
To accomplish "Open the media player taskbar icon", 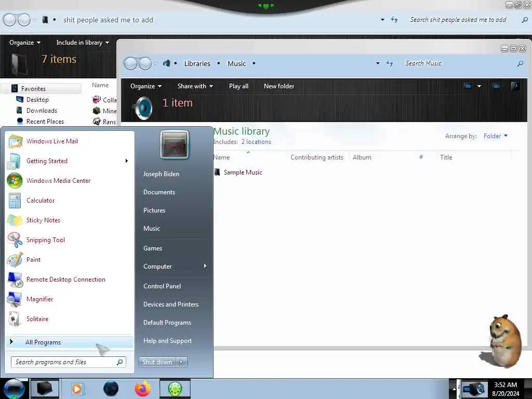I will (x=77, y=389).
